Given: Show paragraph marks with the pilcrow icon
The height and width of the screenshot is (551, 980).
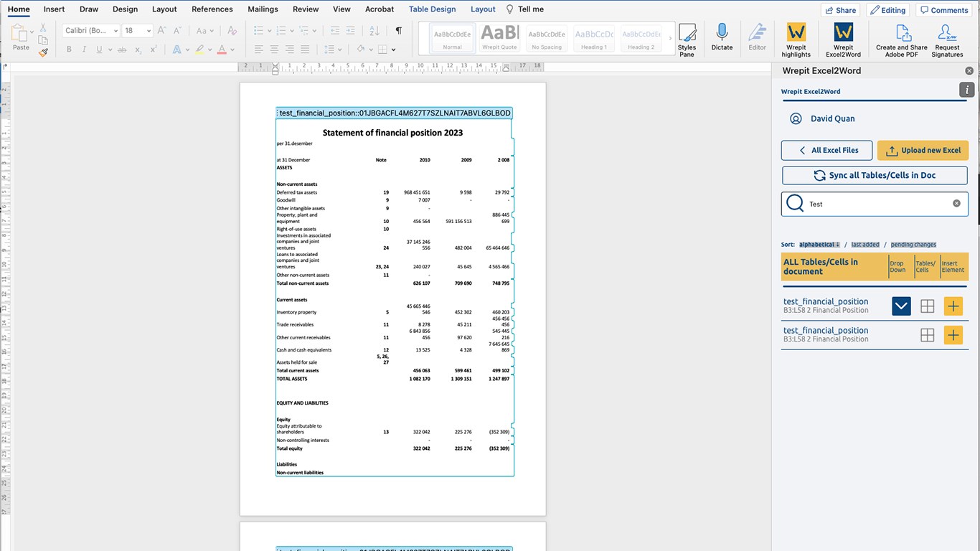Looking at the screenshot, I should click(x=398, y=30).
